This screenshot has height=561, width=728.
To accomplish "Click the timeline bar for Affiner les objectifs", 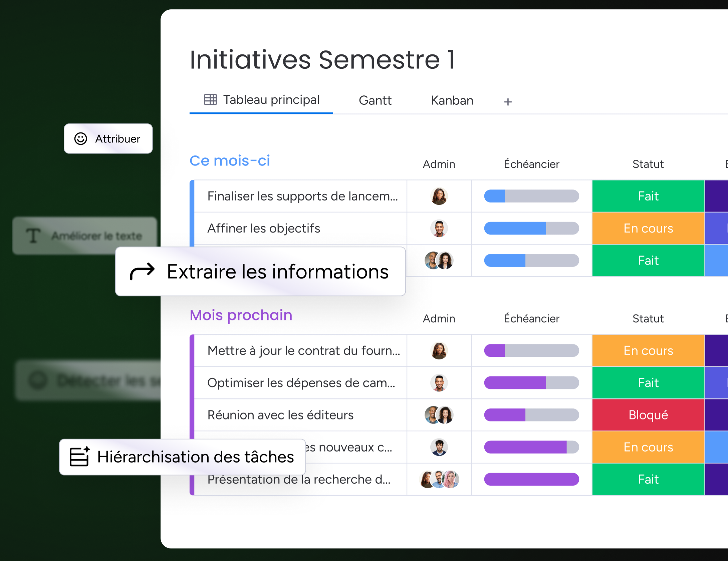I will [x=531, y=228].
